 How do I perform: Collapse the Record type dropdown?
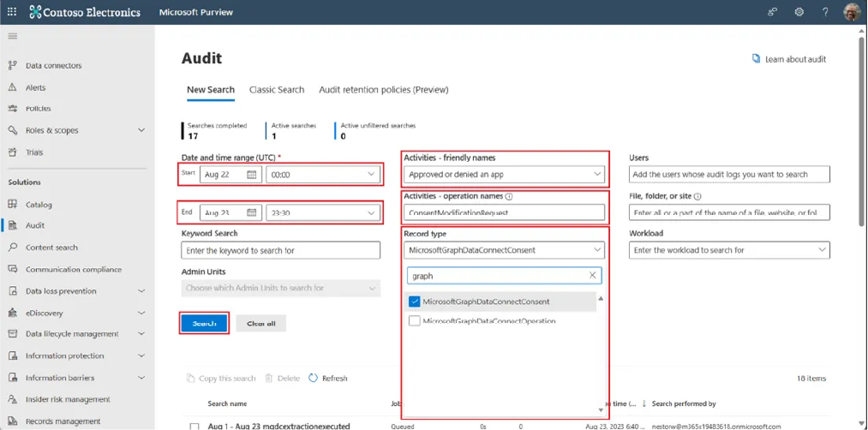point(505,250)
